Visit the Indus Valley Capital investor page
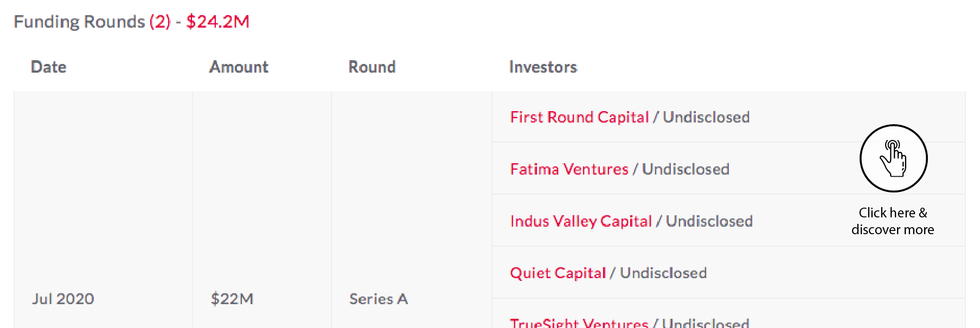Screen dimensions: 980x328 [581, 221]
